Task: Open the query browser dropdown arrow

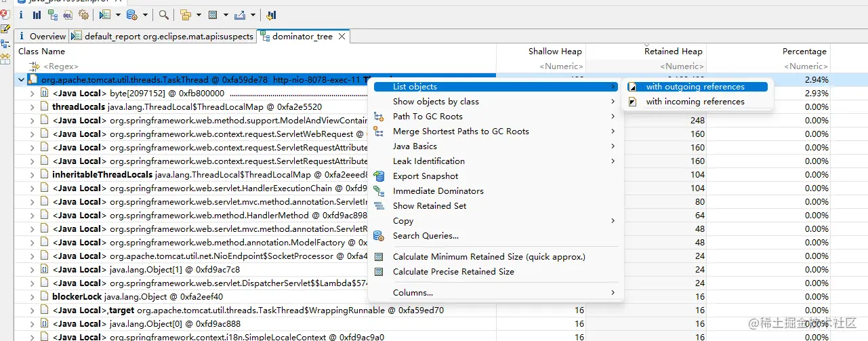Action: pyautogui.click(x=146, y=14)
